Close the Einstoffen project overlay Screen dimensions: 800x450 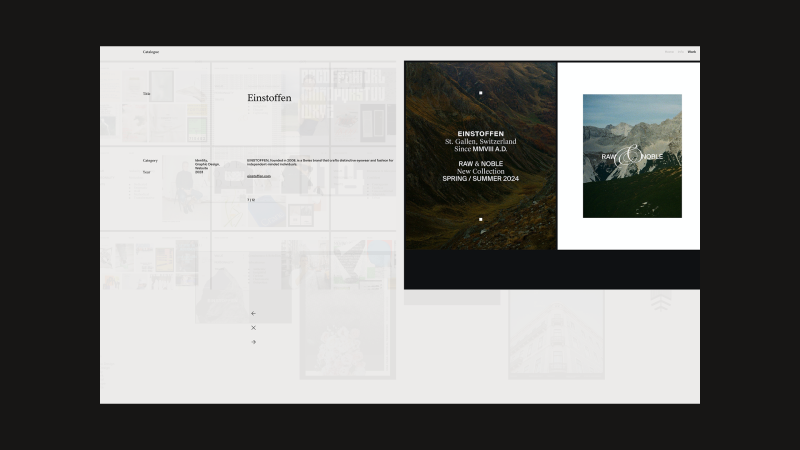[253, 328]
